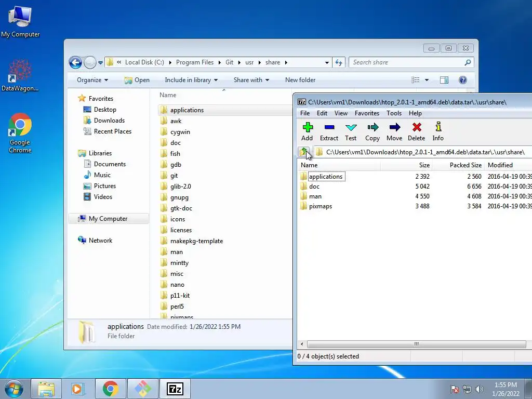
Task: Click the Open button in Explorer toolbar
Action: point(137,80)
